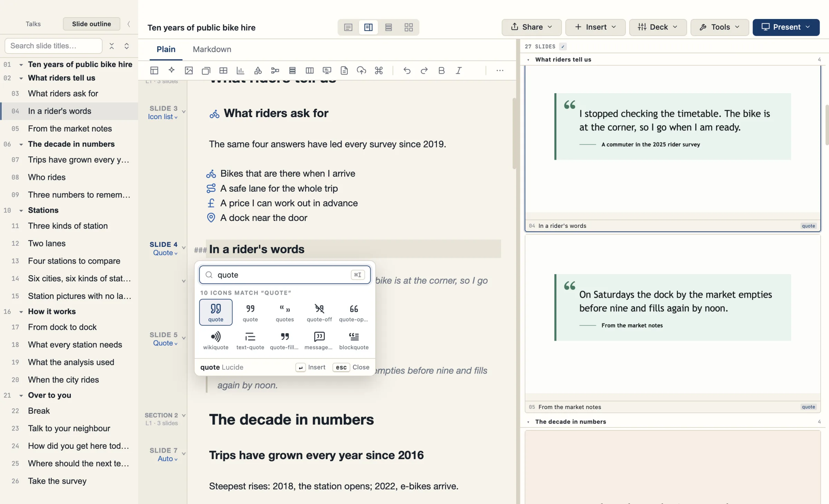Open the Deck dropdown
This screenshot has height=504, width=829.
coord(658,27)
